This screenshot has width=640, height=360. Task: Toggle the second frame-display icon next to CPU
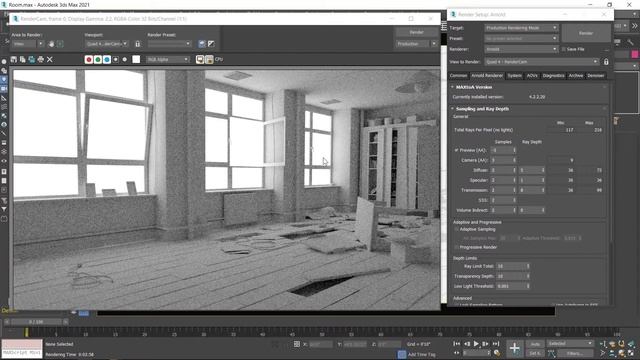209,60
